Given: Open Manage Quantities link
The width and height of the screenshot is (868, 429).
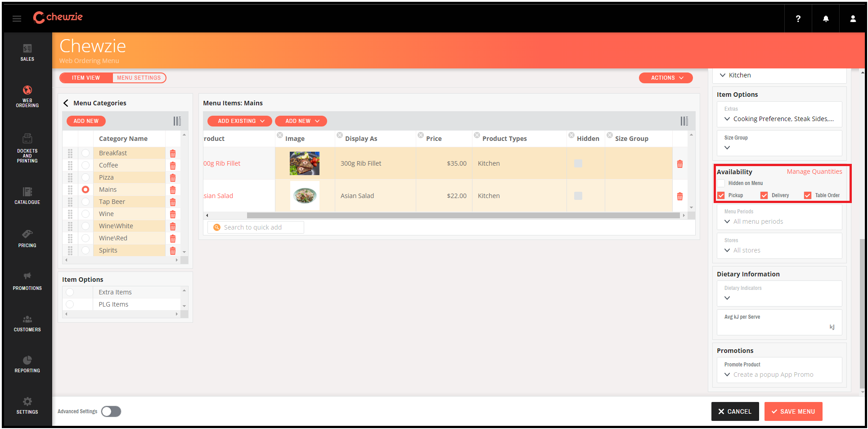Looking at the screenshot, I should pos(814,172).
